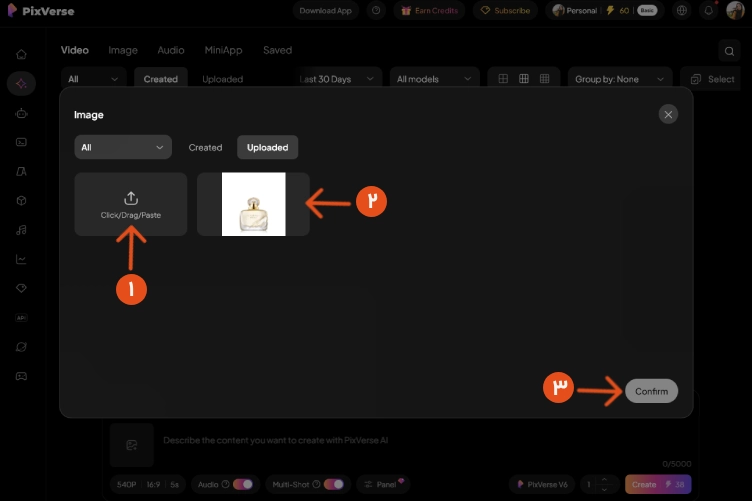The image size is (752, 501).
Task: Click the Create button
Action: click(x=658, y=484)
